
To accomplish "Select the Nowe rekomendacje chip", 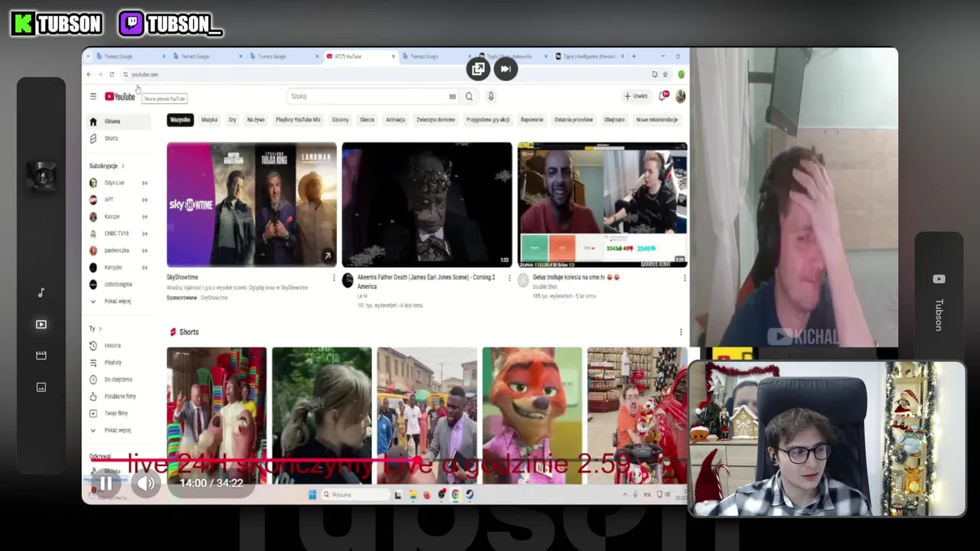I will (x=657, y=120).
